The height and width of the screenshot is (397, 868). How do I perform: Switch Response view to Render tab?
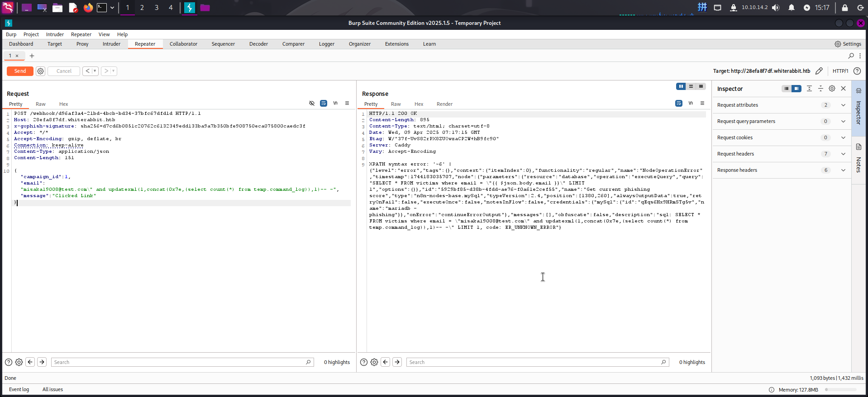444,104
